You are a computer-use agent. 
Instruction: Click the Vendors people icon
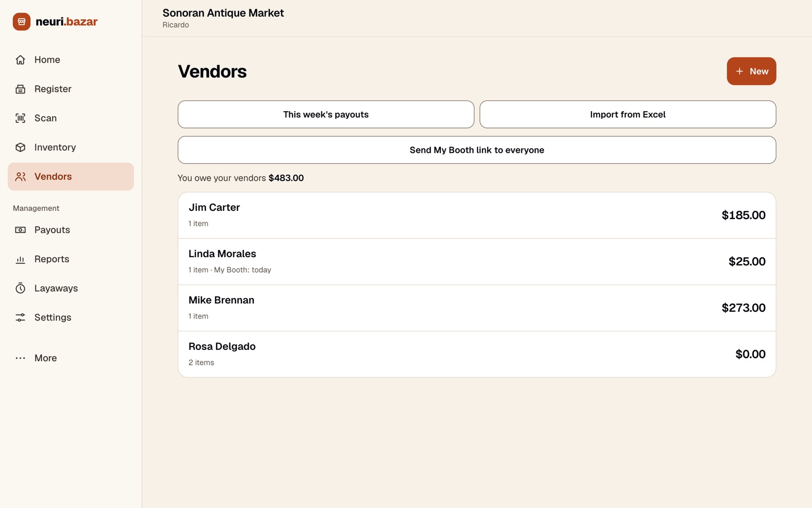[20, 177]
